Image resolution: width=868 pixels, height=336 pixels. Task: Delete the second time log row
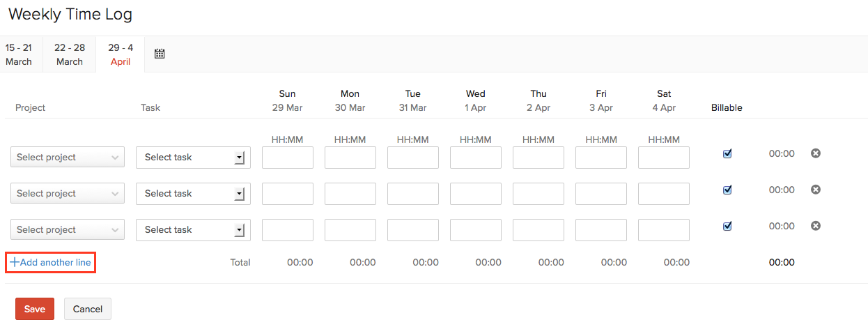pyautogui.click(x=816, y=190)
